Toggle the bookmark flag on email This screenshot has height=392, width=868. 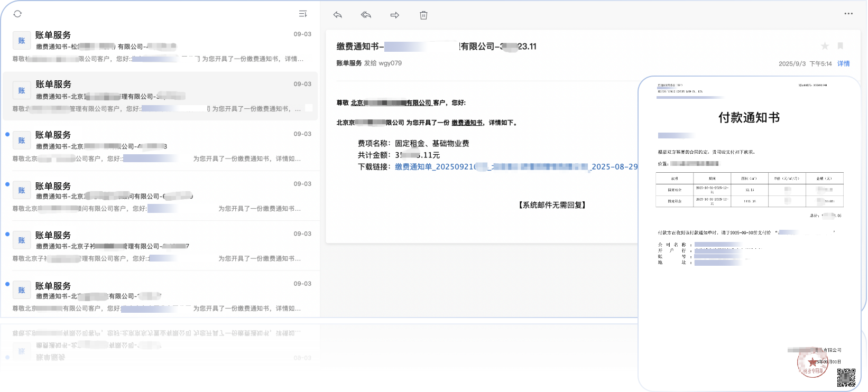tap(841, 46)
